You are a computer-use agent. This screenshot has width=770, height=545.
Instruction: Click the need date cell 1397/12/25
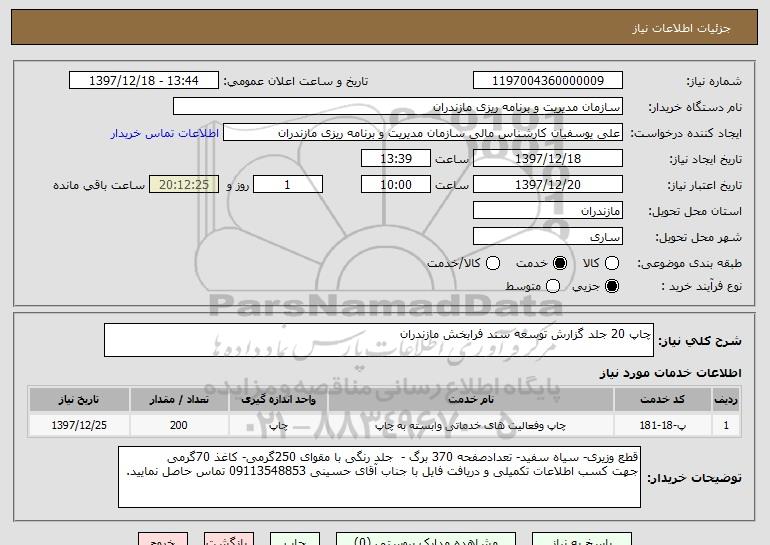pyautogui.click(x=79, y=425)
